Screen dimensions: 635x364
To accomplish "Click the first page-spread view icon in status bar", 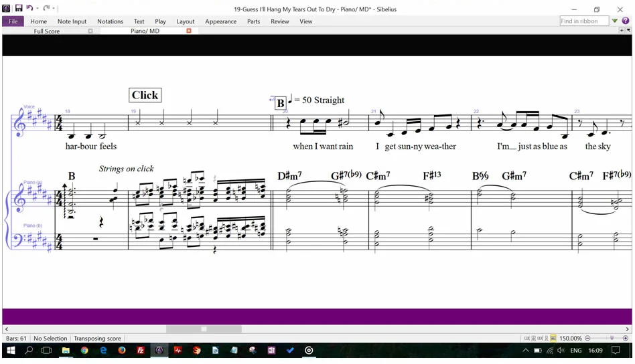I will (x=527, y=339).
